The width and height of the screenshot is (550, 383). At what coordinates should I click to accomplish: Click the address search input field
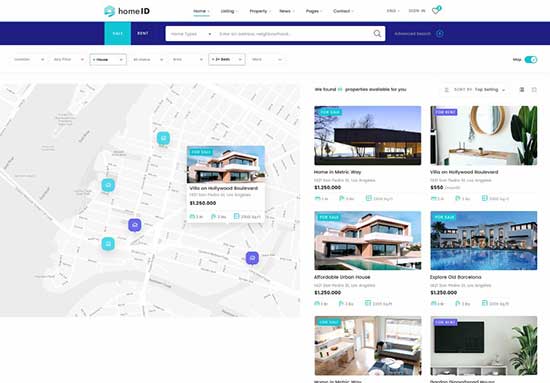coord(293,34)
